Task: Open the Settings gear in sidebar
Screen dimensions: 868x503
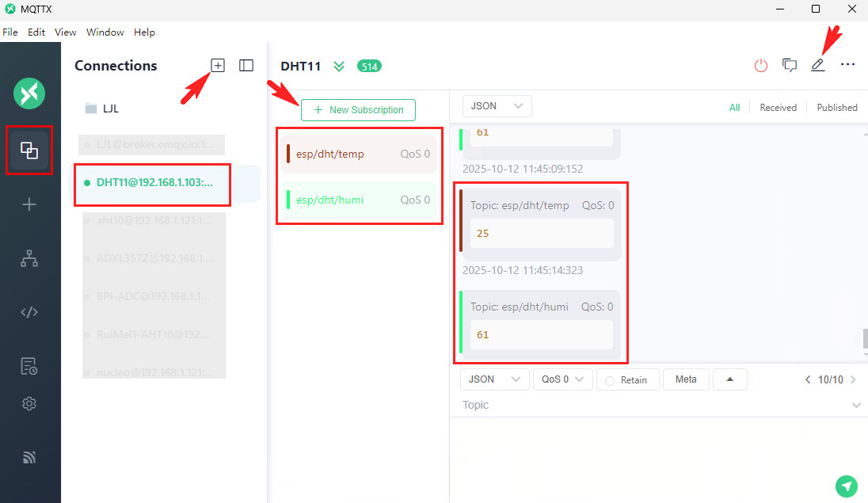Action: [29, 403]
